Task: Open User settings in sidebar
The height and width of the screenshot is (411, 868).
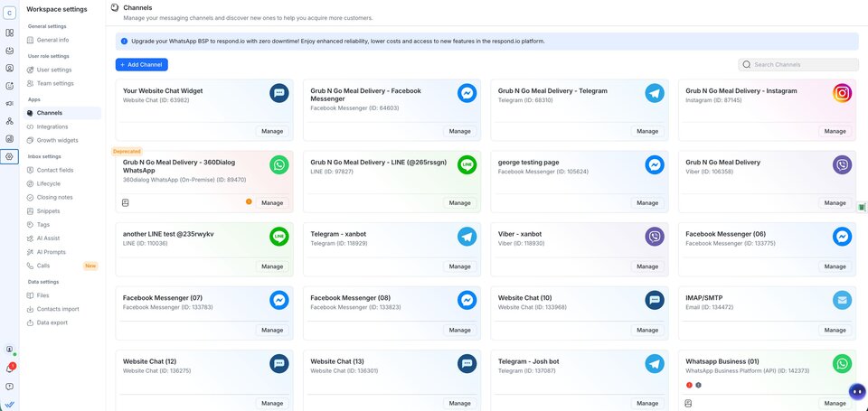Action: [62, 70]
